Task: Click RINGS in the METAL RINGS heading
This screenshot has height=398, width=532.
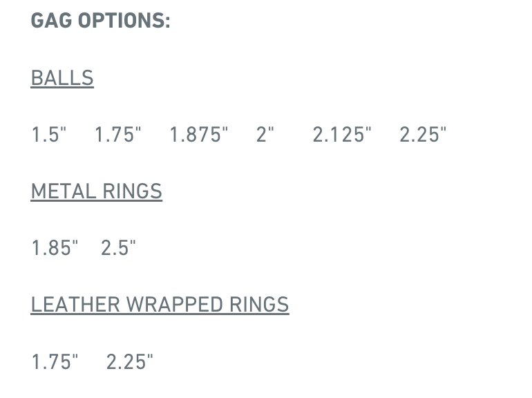Action: pos(133,191)
